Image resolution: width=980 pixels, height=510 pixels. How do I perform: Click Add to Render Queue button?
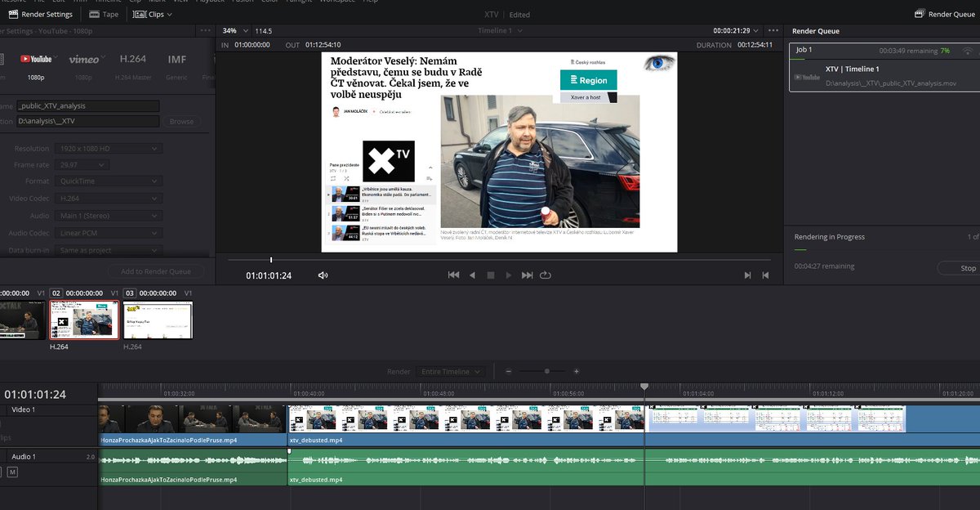[x=156, y=271]
